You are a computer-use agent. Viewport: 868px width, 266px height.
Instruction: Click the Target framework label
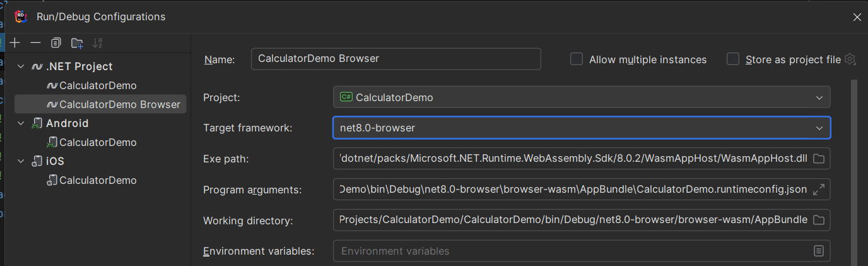[x=248, y=128]
